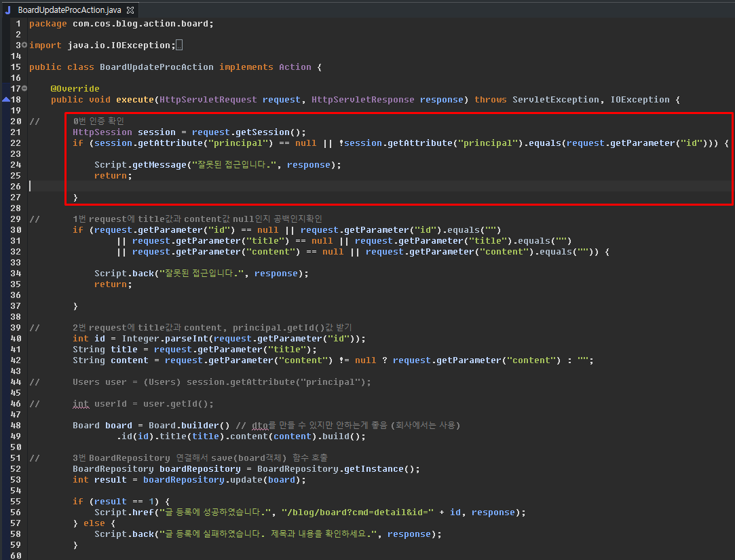Click line number 60 in the gutter

16,556
